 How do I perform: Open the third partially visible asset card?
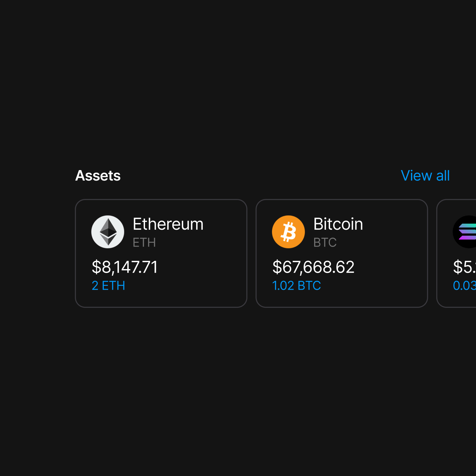(x=456, y=253)
